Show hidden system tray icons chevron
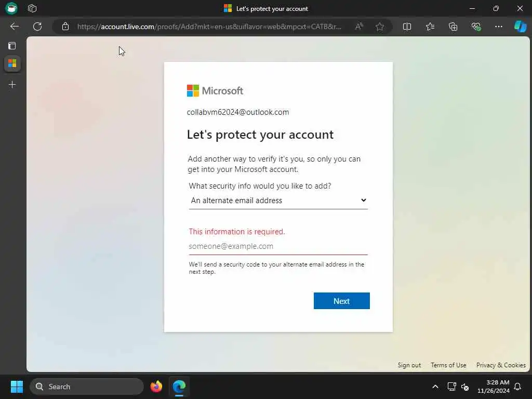The width and height of the screenshot is (532, 399). coord(435,387)
